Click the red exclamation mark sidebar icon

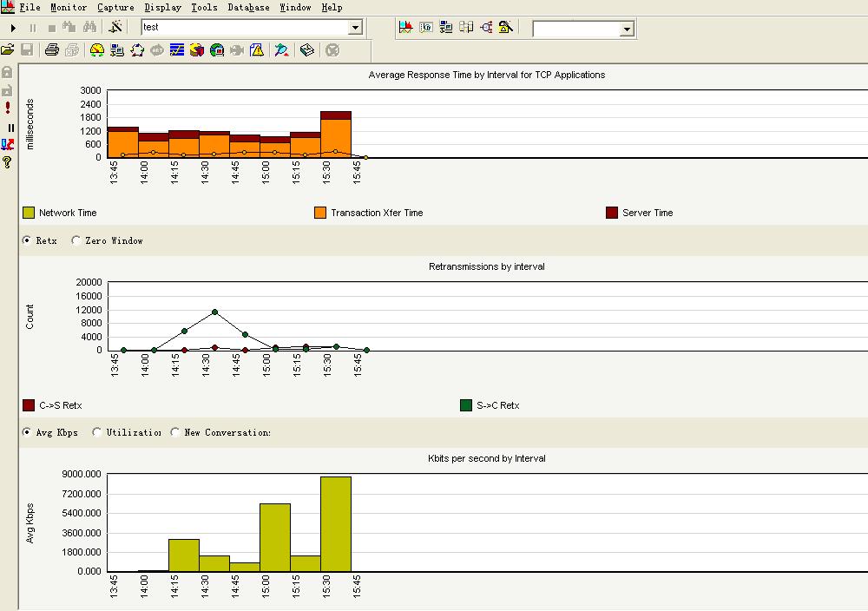tap(8, 108)
